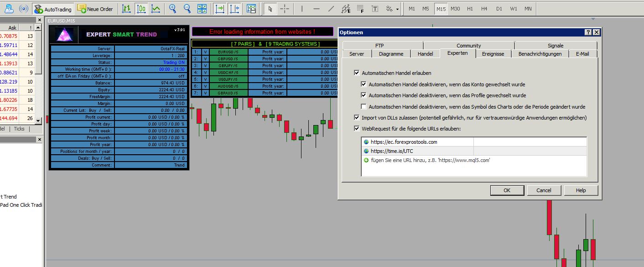
Task: Switch chart to candlesticks type
Action: 141,9
